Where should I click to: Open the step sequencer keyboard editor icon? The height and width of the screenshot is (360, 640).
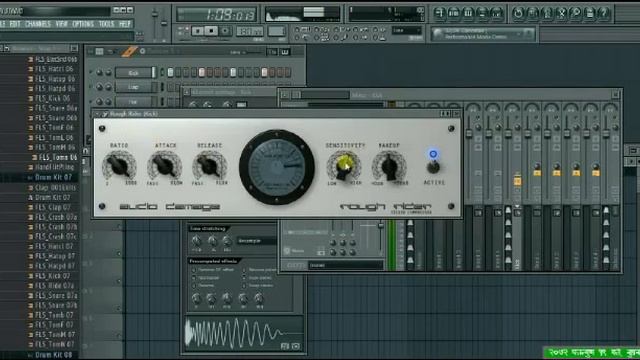[285, 52]
